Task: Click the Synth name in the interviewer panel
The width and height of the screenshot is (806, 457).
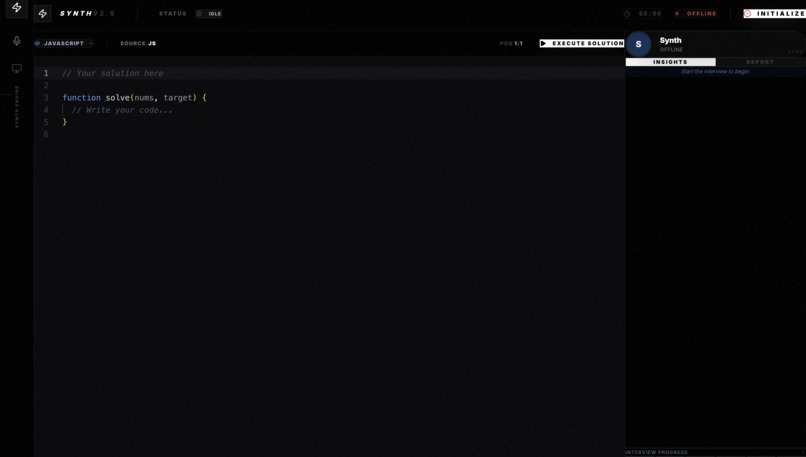Action: pyautogui.click(x=670, y=40)
